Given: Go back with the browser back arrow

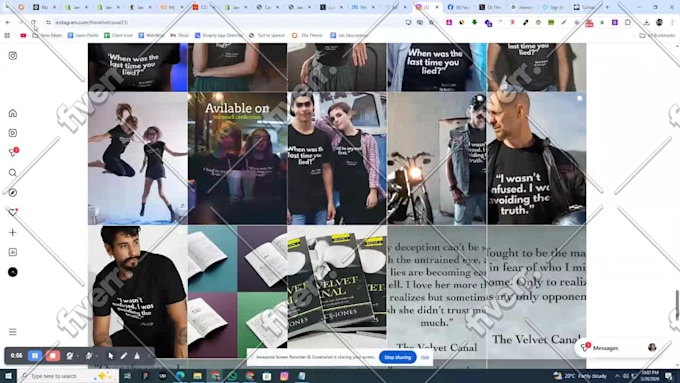Looking at the screenshot, I should click(x=8, y=22).
